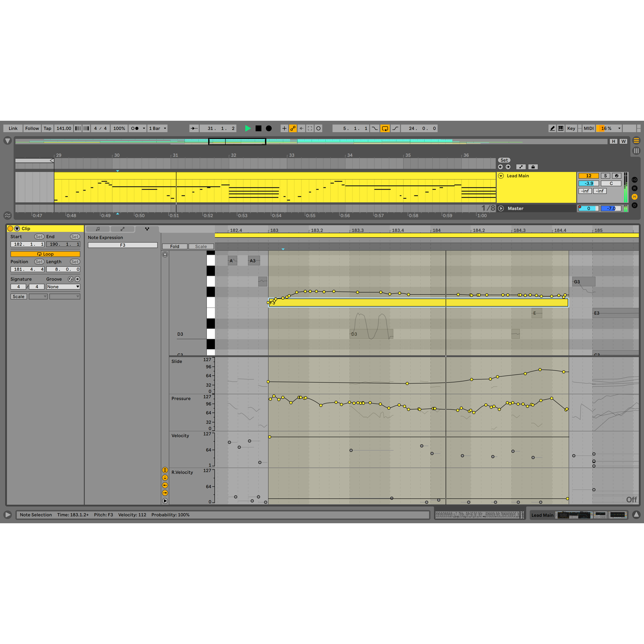644x644 pixels.
Task: Toggle the clip Loop button
Action: pyautogui.click(x=45, y=254)
